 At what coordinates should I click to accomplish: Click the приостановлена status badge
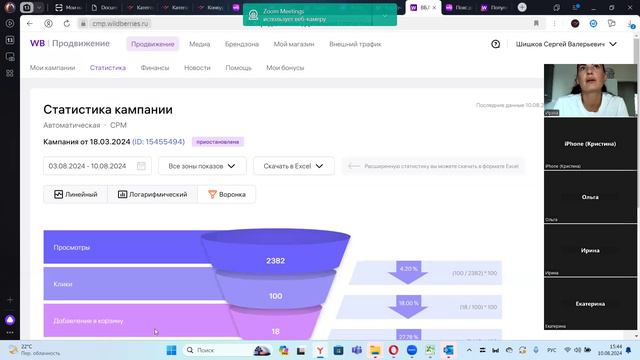(x=218, y=142)
